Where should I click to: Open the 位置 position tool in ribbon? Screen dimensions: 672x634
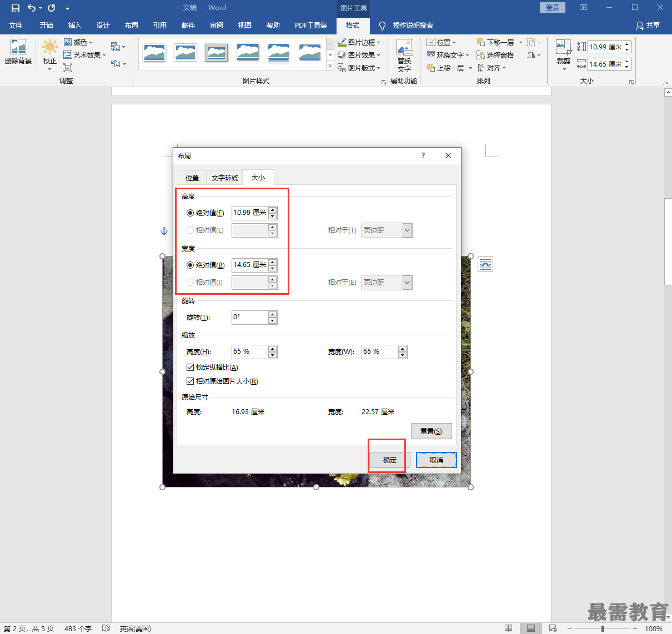[x=441, y=42]
